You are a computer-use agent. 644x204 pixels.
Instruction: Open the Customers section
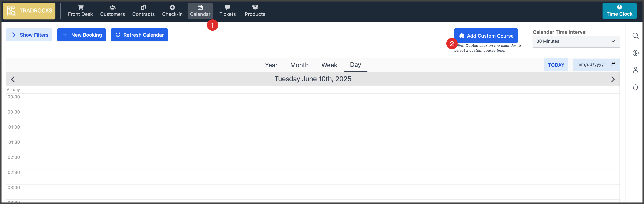pyautogui.click(x=113, y=11)
